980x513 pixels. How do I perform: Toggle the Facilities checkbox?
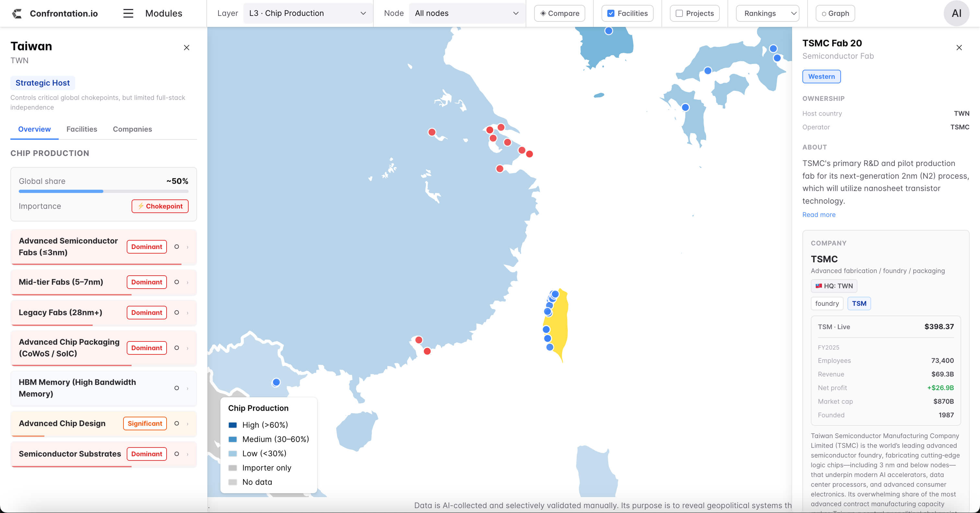point(611,13)
